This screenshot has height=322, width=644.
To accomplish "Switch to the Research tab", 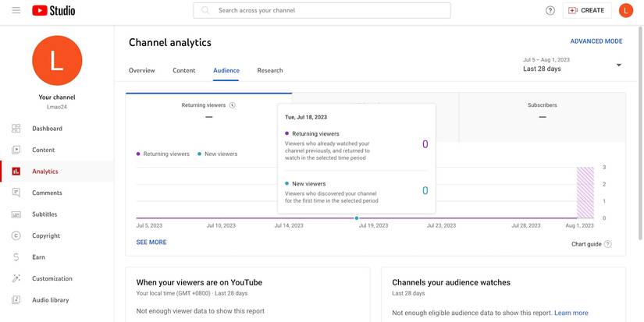I will pos(270,70).
